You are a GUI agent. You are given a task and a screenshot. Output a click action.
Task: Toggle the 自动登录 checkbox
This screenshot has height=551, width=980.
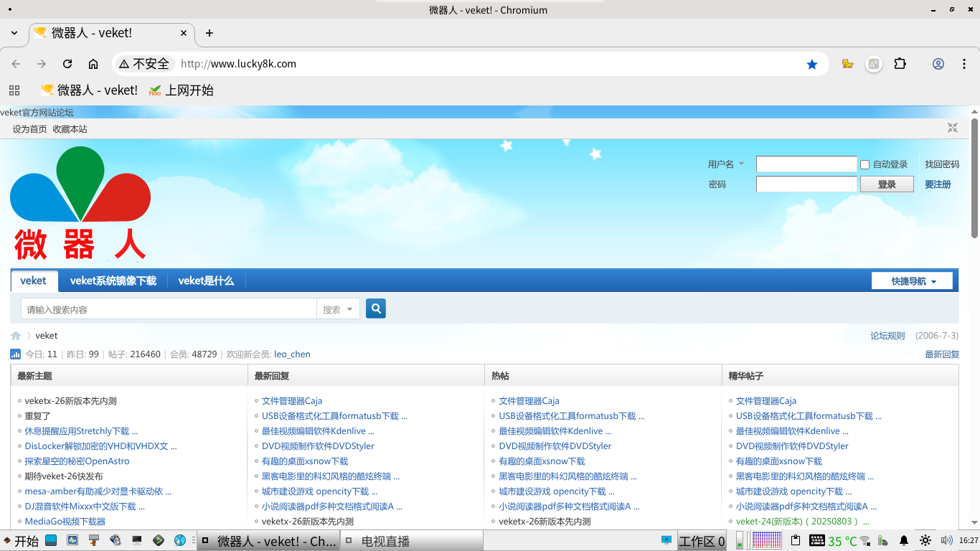(864, 164)
